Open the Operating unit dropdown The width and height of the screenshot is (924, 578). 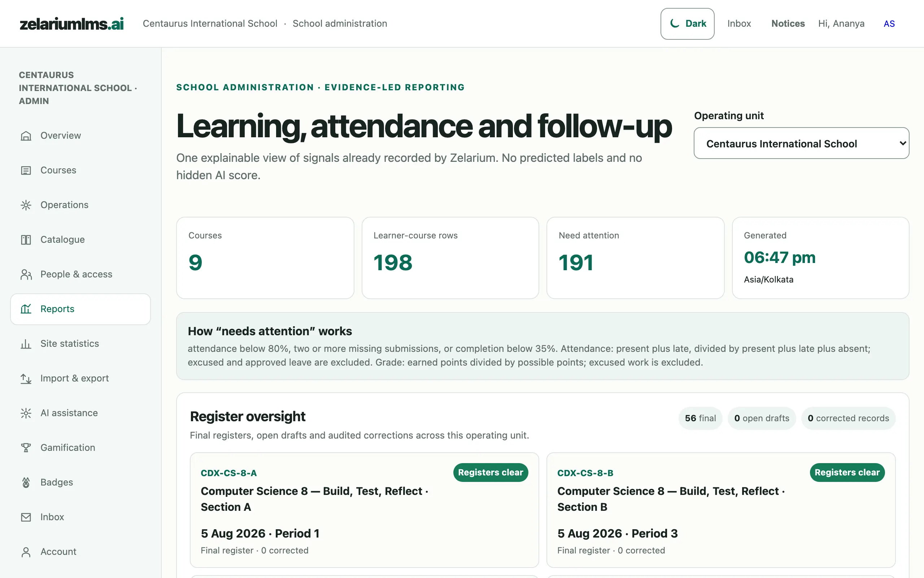(x=801, y=143)
